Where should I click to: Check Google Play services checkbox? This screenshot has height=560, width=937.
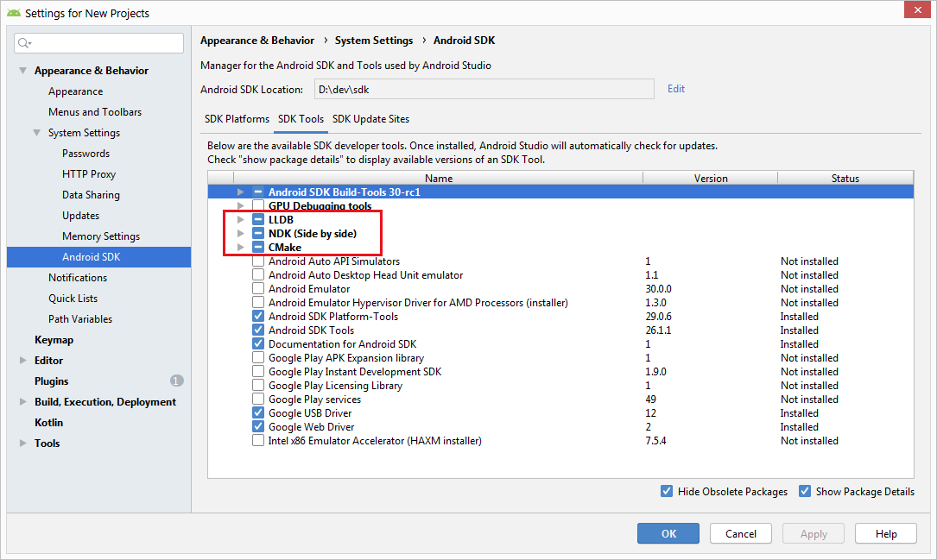pos(258,399)
